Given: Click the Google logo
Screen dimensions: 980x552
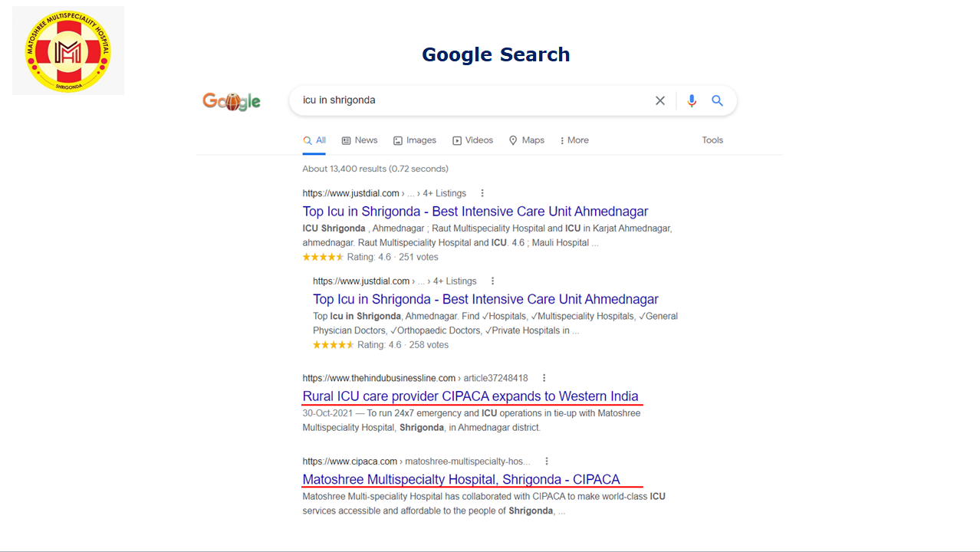Looking at the screenshot, I should point(232,101).
